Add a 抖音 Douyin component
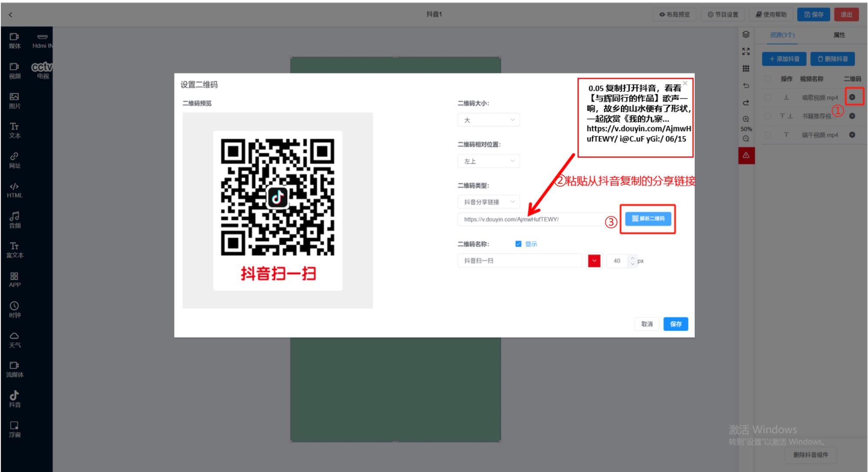 14,399
